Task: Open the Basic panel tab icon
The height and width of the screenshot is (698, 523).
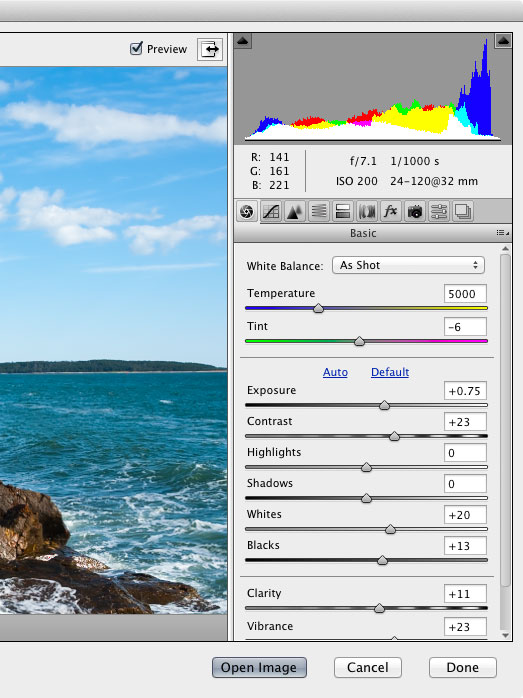Action: 247,211
